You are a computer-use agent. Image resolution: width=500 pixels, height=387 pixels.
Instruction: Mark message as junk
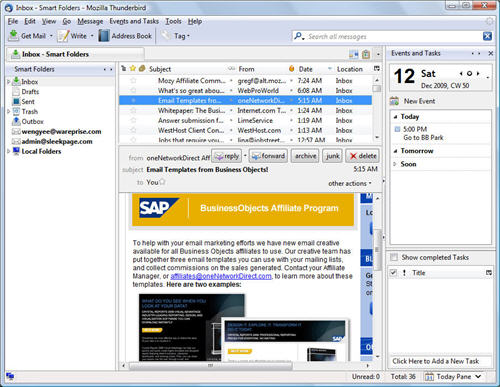(332, 156)
